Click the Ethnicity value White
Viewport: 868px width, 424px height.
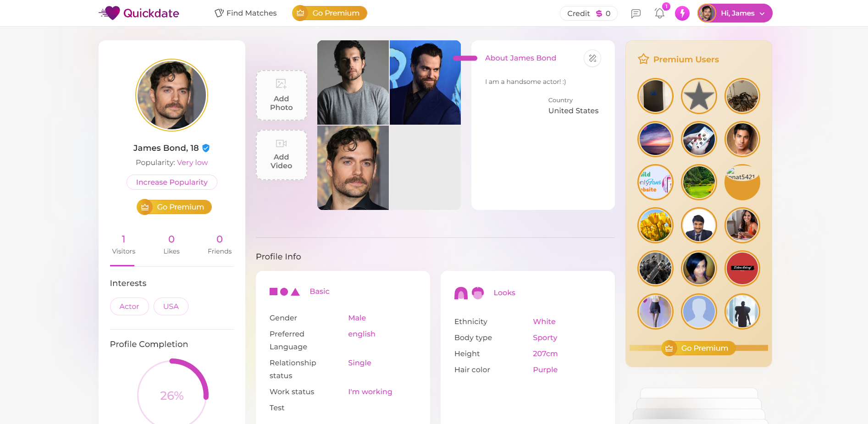[544, 321]
